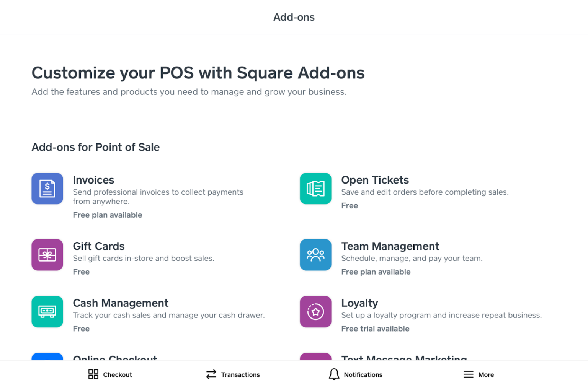Open the Notifications tab label
This screenshot has height=389, width=588.
pos(363,375)
